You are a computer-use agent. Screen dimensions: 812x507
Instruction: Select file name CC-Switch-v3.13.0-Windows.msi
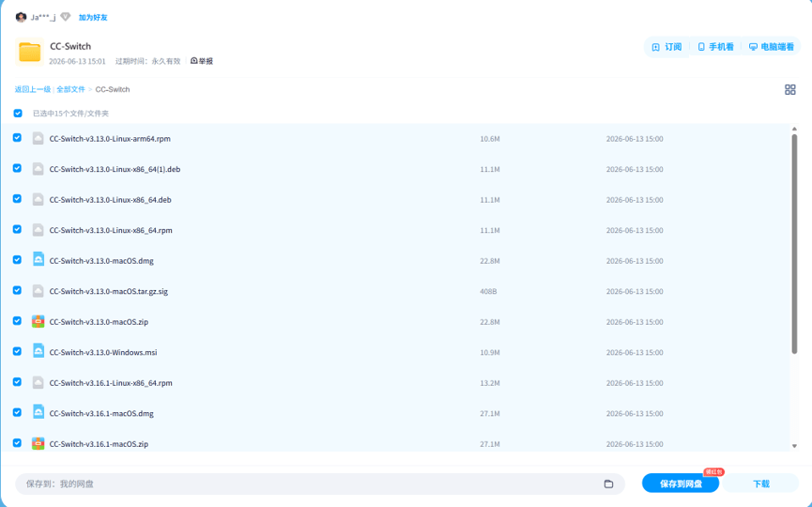tap(103, 353)
